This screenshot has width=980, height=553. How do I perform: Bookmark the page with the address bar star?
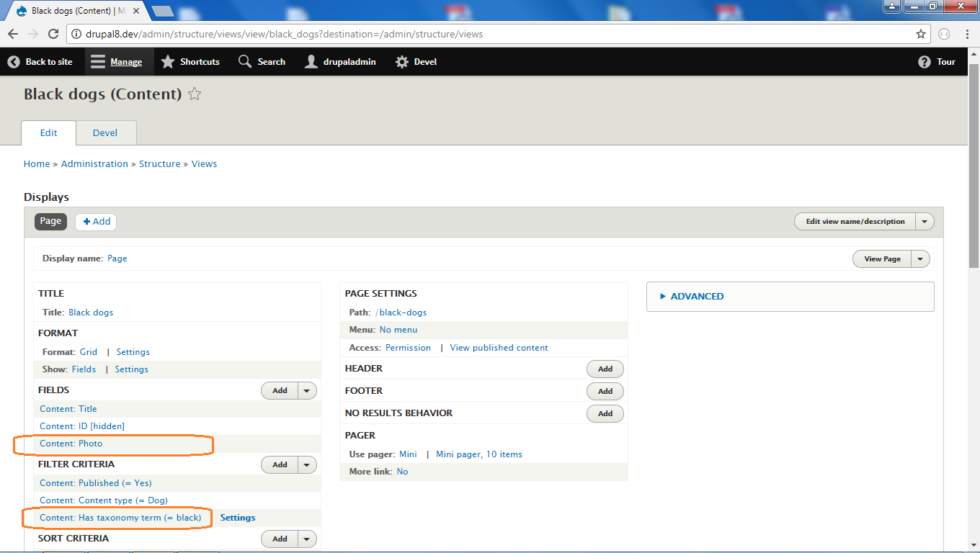coord(920,33)
